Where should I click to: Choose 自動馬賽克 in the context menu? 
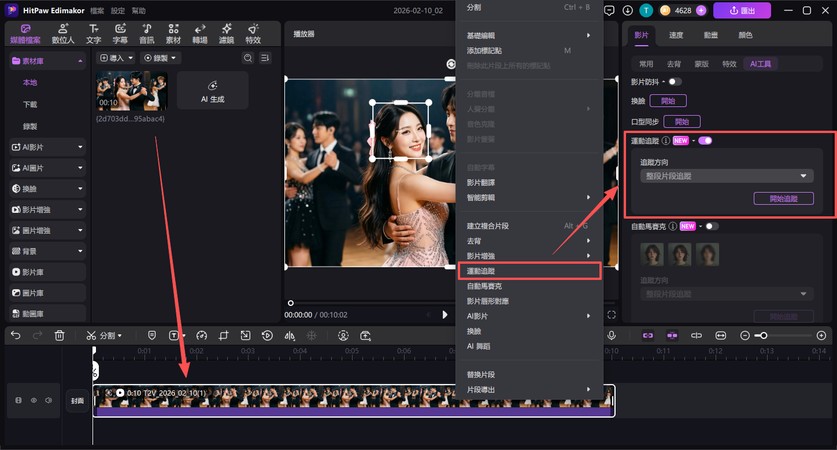530,286
